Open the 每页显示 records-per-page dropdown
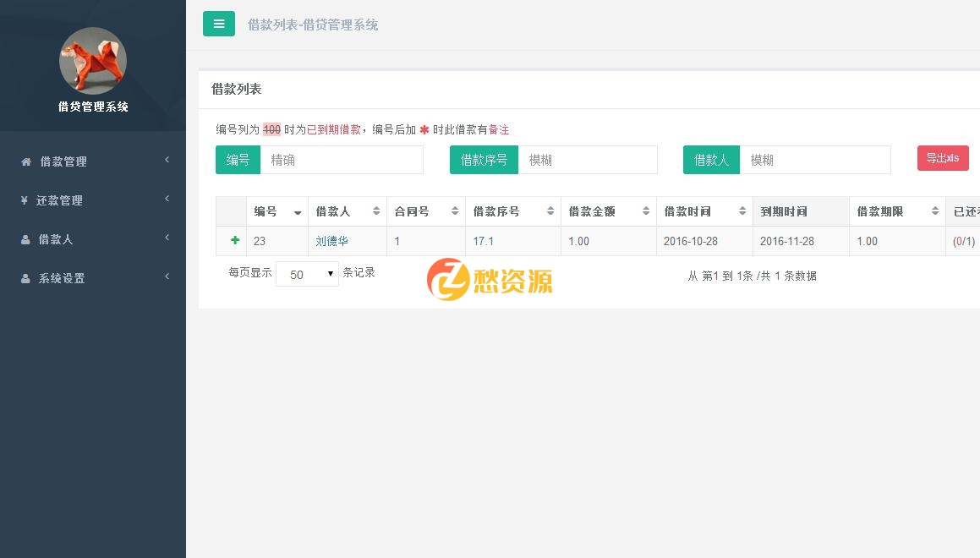 [307, 274]
